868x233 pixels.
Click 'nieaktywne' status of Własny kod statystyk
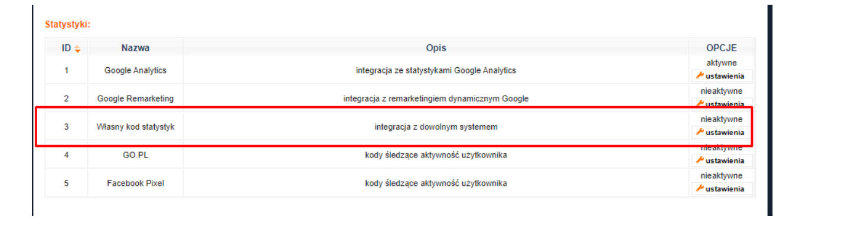click(x=722, y=119)
